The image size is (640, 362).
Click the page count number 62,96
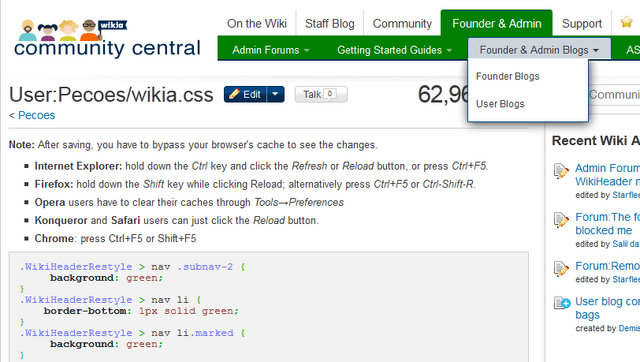tap(443, 95)
